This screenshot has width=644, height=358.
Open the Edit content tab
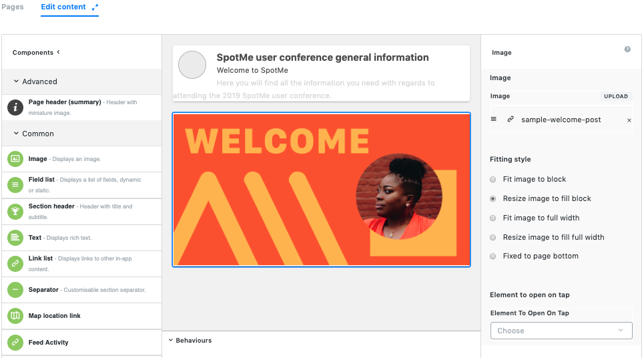pos(63,7)
